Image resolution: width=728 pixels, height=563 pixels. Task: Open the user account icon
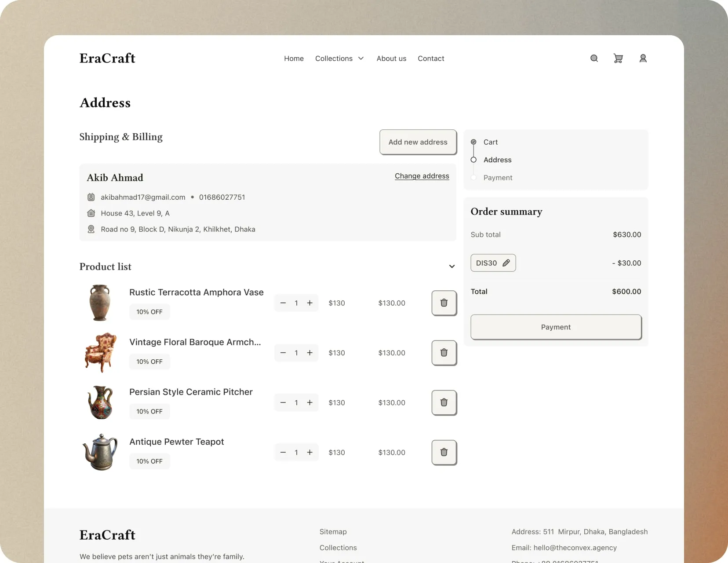point(643,58)
